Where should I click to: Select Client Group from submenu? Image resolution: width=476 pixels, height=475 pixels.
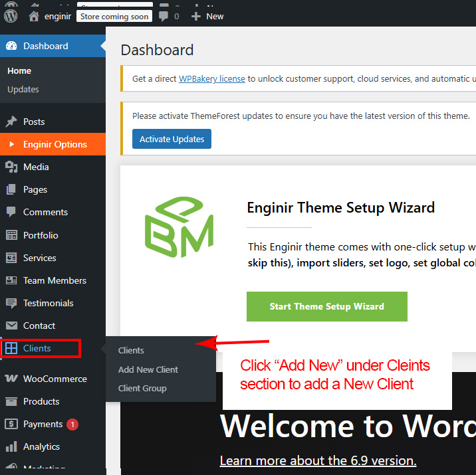[142, 388]
